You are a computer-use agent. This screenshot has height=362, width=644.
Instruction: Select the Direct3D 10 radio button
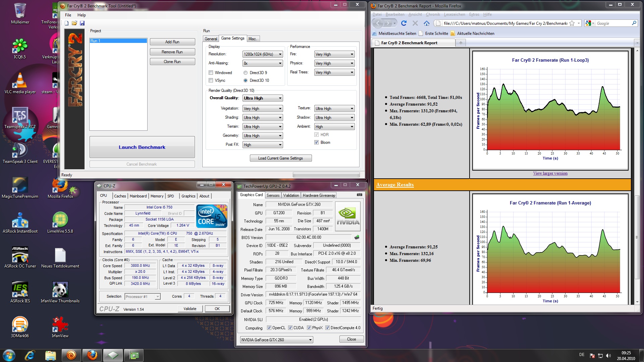point(246,80)
